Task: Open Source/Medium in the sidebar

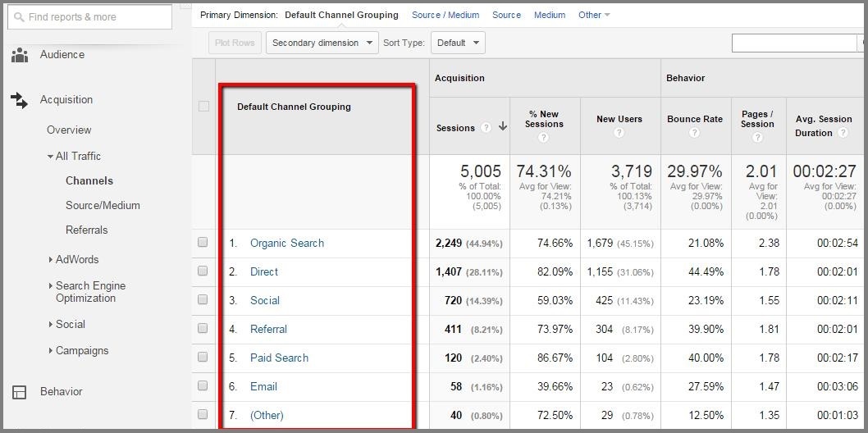Action: click(x=103, y=205)
